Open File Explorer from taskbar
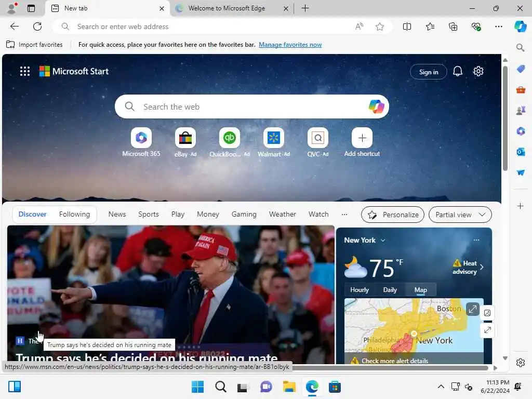Screen dimensions: 532x399 pos(289,387)
